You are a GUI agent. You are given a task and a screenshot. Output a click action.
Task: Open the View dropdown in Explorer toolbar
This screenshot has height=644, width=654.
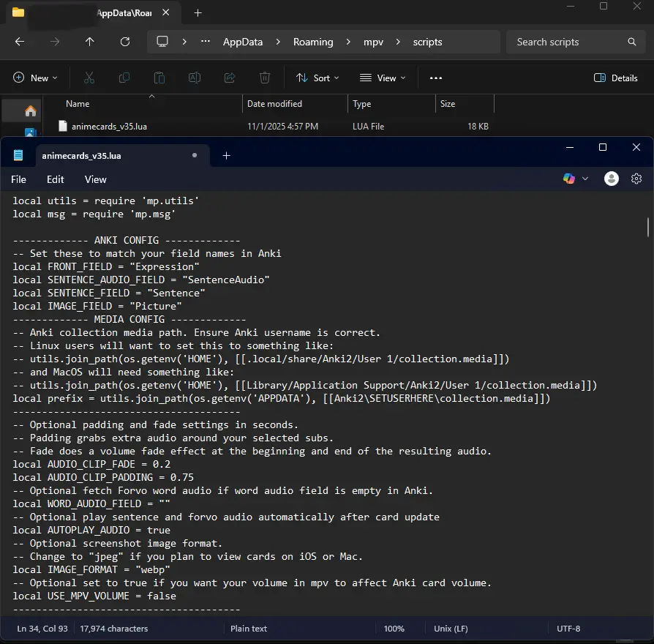[383, 78]
